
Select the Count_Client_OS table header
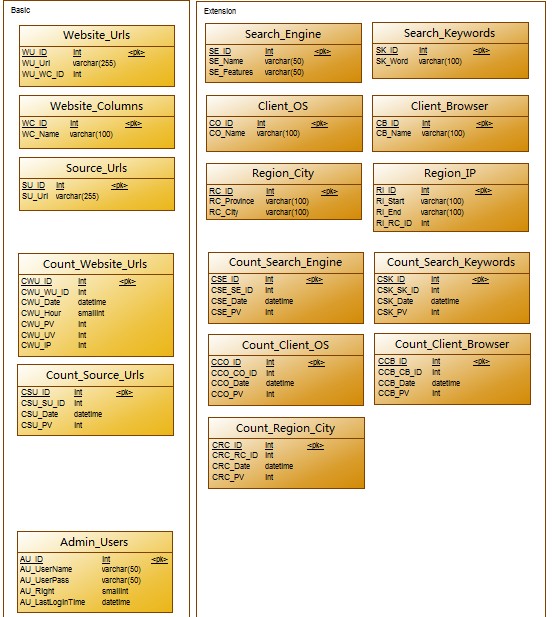(285, 345)
